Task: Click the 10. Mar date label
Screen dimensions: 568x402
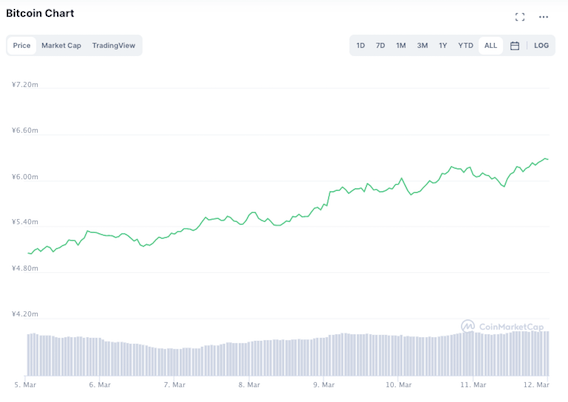Action: (x=398, y=385)
